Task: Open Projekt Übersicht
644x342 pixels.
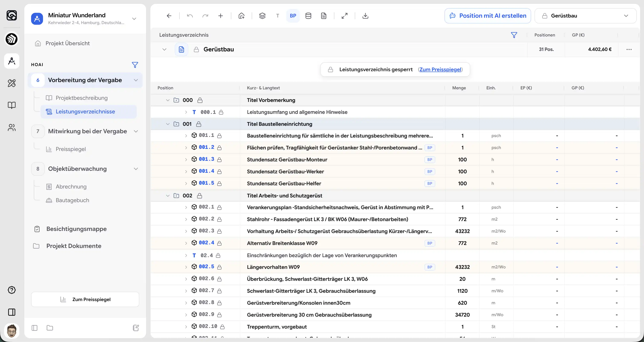Action: [68, 43]
